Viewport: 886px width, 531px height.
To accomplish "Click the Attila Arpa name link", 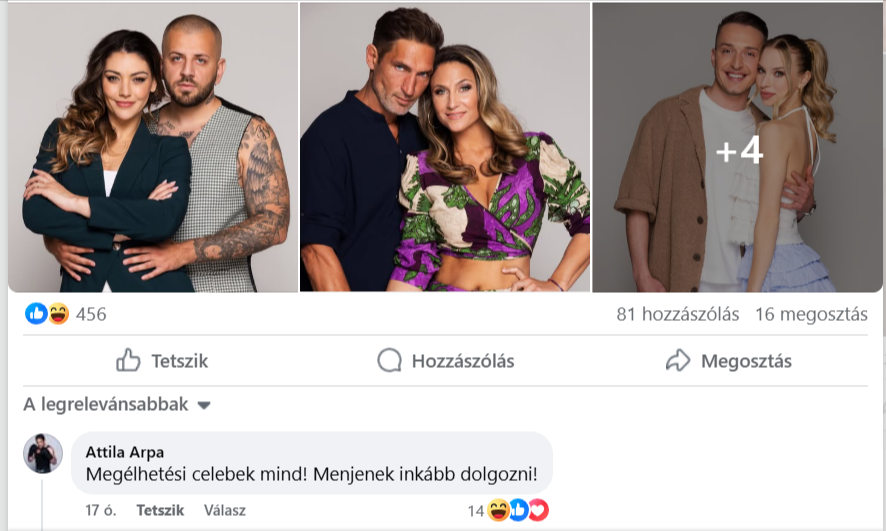I will point(126,451).
